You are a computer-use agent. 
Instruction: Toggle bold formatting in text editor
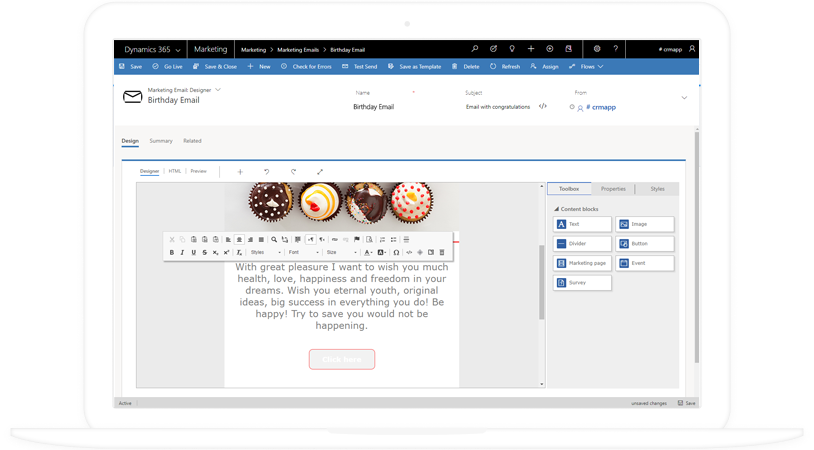tap(172, 252)
